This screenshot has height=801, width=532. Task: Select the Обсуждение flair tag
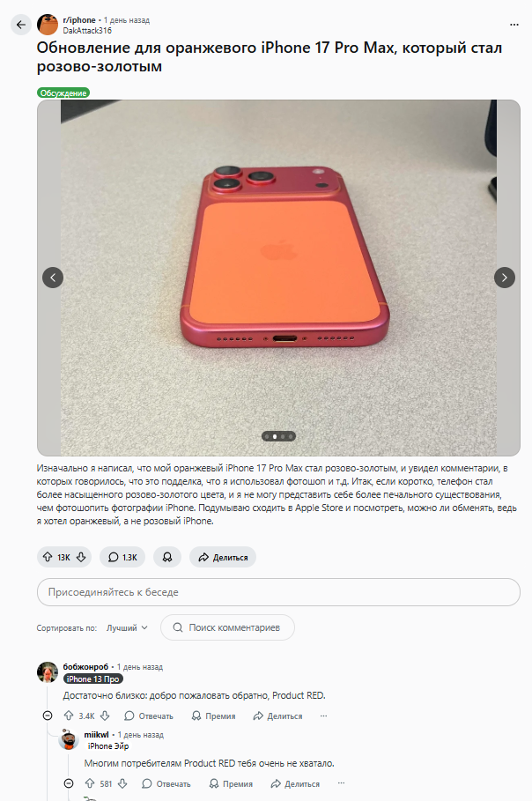tap(63, 93)
